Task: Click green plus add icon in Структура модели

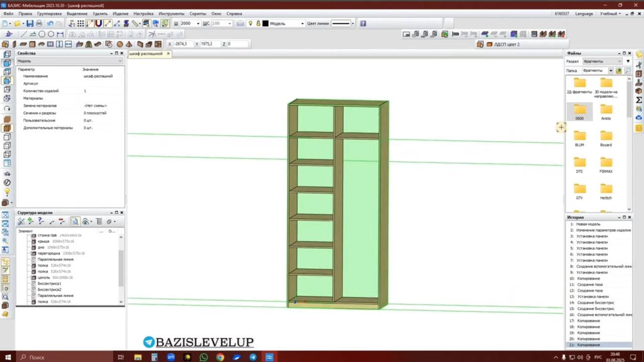Action: (30, 221)
